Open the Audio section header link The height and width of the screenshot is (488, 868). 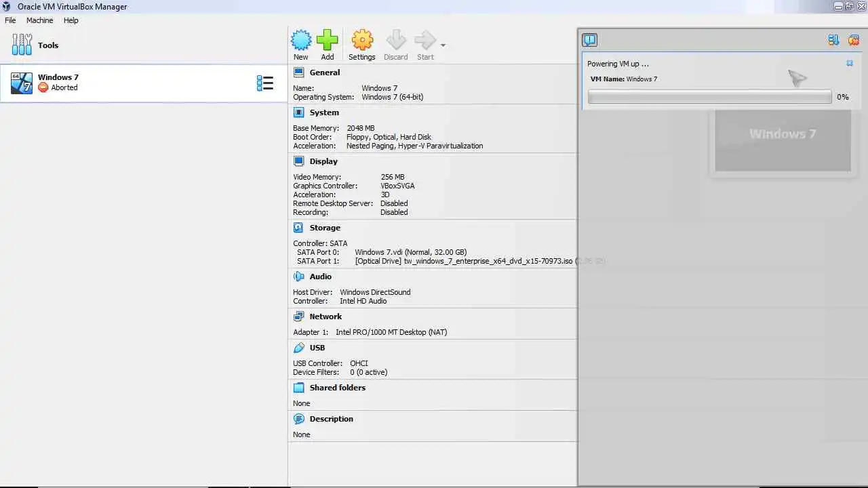[321, 277]
